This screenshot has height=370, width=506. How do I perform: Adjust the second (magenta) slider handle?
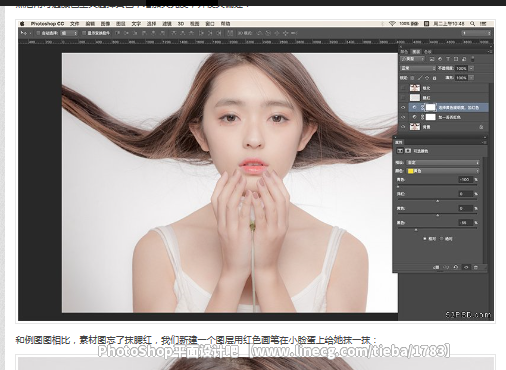[438, 201]
